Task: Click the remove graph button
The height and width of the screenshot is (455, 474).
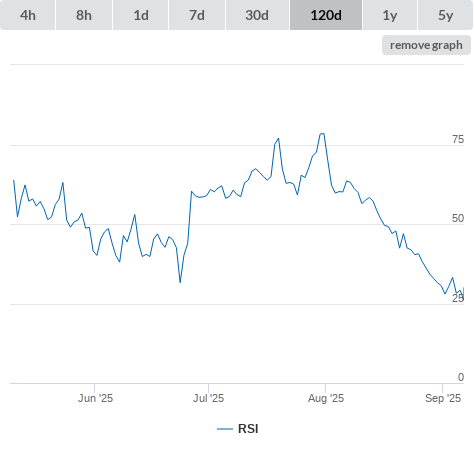Action: tap(426, 45)
